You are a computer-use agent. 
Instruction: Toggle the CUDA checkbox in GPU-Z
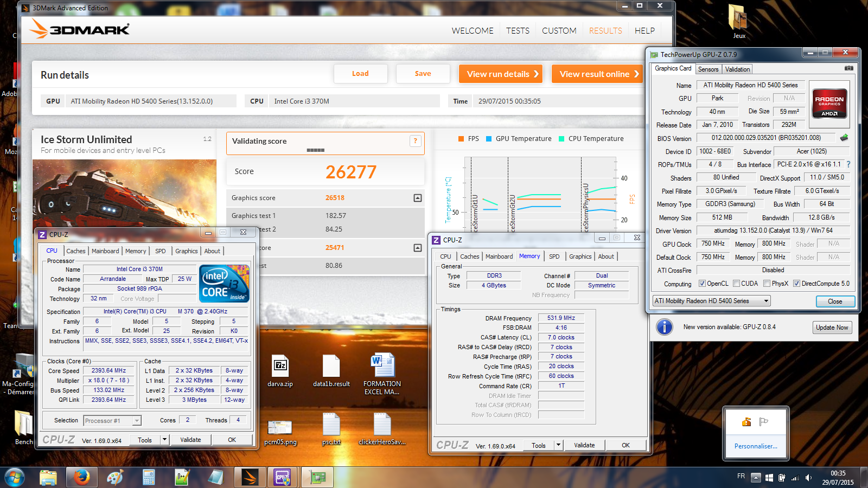(x=736, y=283)
